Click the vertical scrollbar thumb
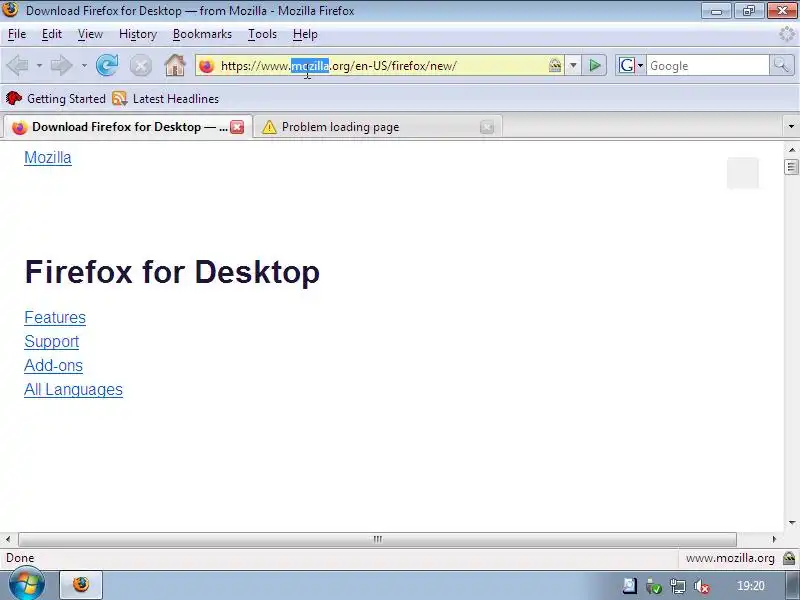 pyautogui.click(x=791, y=167)
